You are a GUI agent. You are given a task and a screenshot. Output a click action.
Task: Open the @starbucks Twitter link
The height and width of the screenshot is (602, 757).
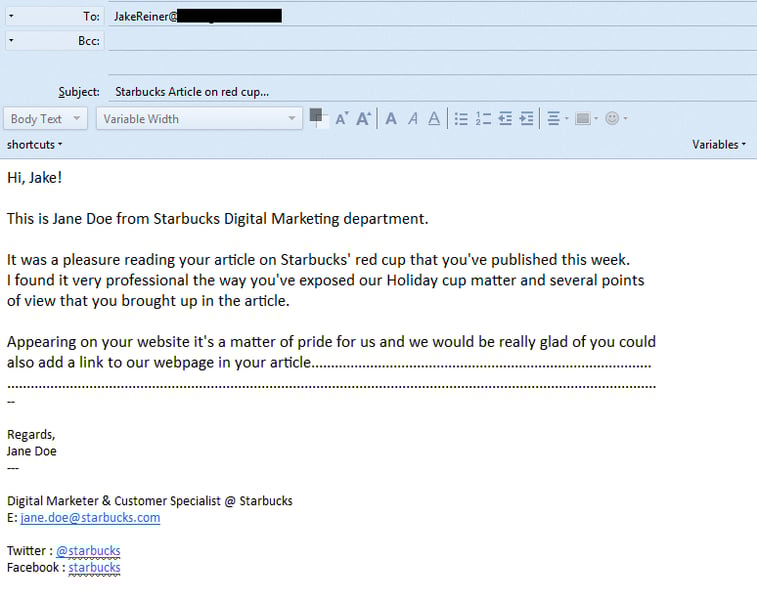[x=88, y=551]
